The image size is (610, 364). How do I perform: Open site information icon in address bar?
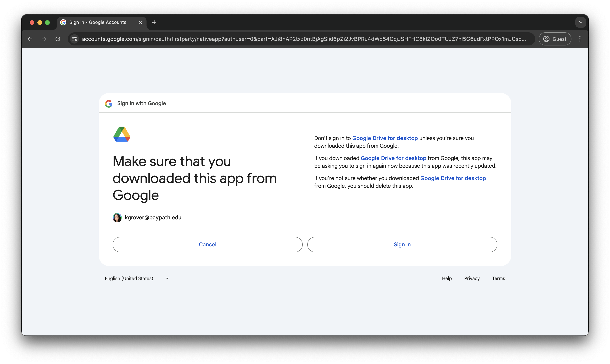[x=74, y=39]
